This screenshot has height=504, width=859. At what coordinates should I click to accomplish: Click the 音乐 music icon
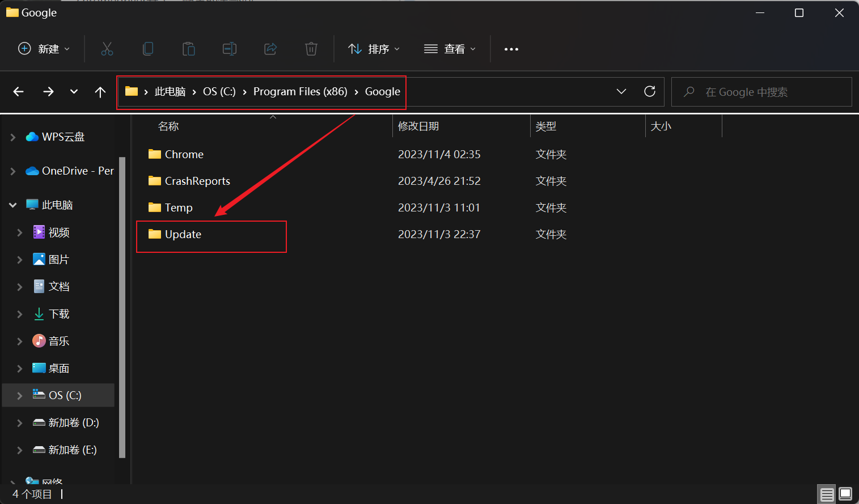pyautogui.click(x=39, y=341)
